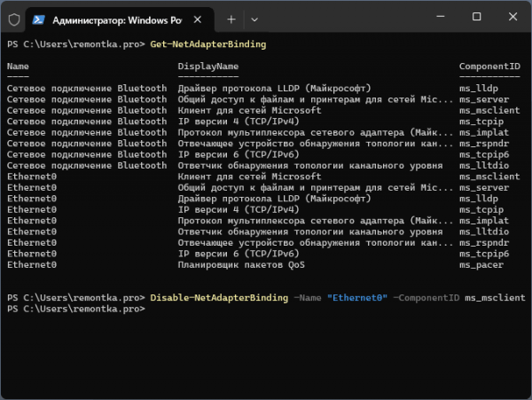Select the Администратор: Windows PowerShell tab

120,20
